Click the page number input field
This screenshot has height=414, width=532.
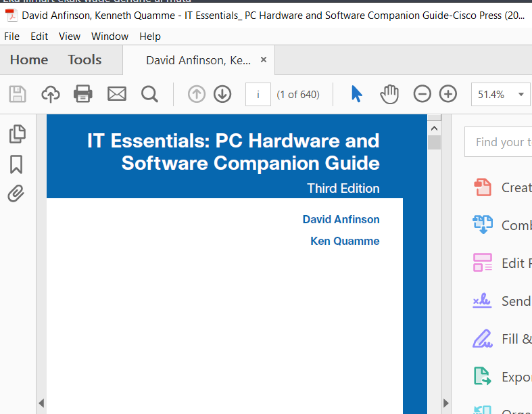(x=258, y=95)
